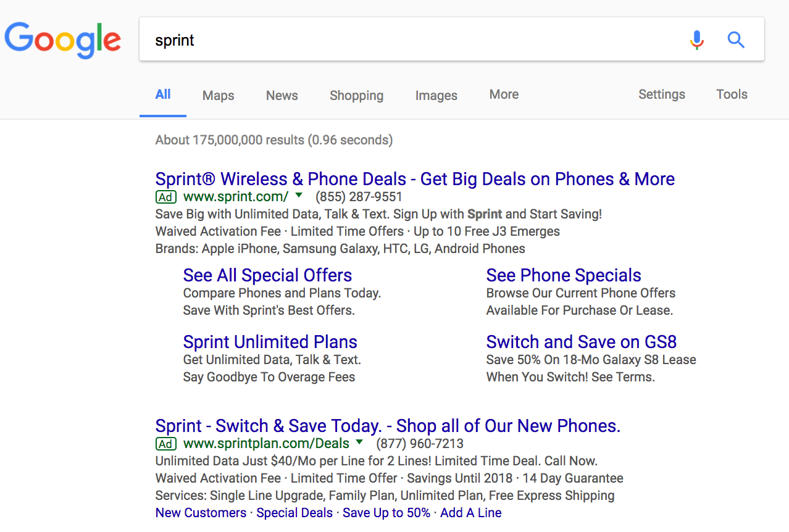Open the Add A Line link

tap(470, 512)
